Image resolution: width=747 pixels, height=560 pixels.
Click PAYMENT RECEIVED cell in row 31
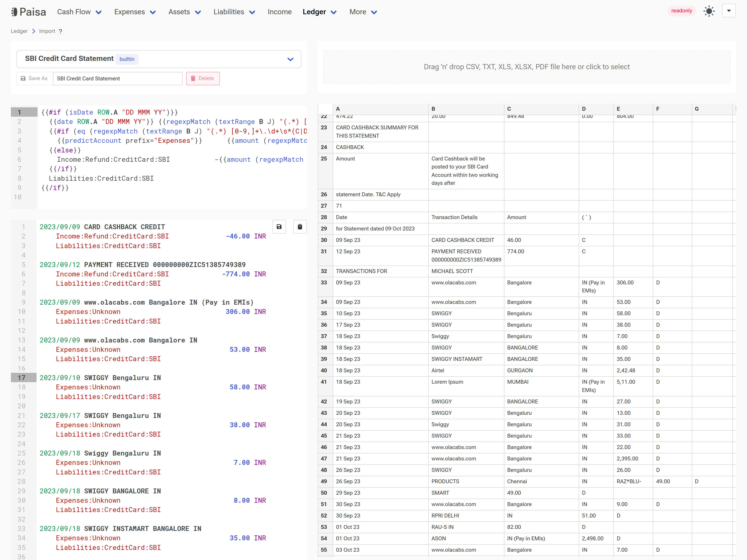click(466, 256)
